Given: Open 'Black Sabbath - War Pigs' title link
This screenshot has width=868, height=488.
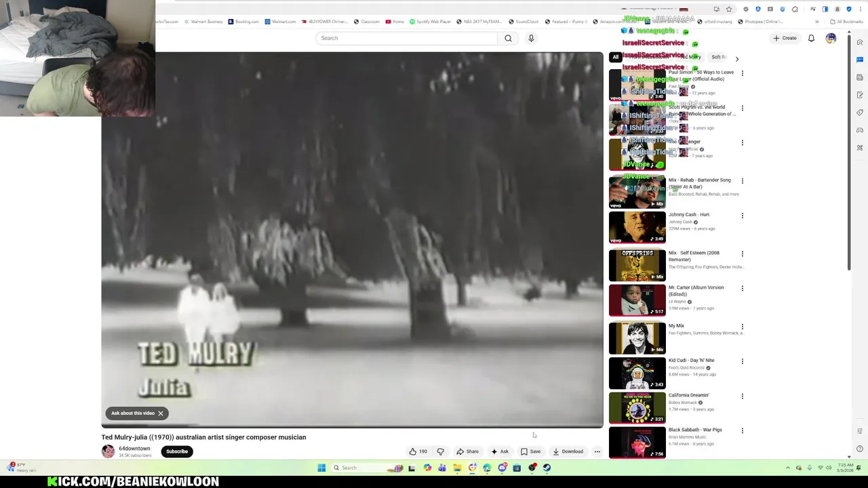Looking at the screenshot, I should [x=695, y=430].
